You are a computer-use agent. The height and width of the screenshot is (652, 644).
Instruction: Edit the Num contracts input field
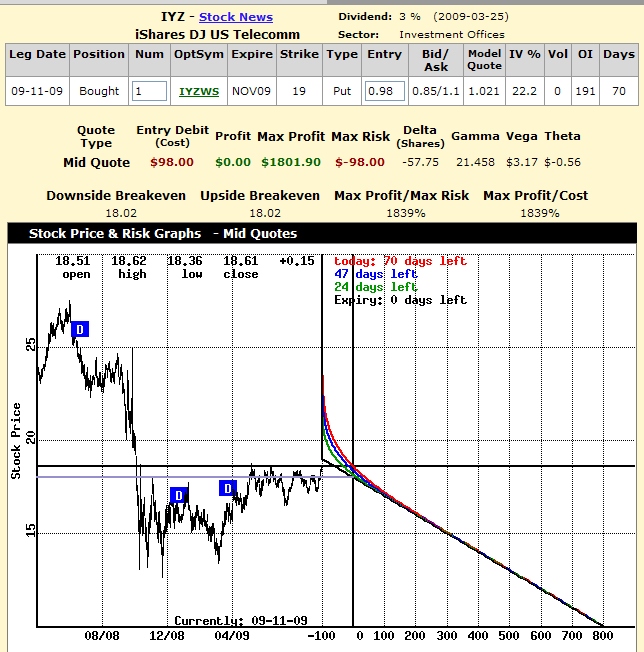point(149,91)
